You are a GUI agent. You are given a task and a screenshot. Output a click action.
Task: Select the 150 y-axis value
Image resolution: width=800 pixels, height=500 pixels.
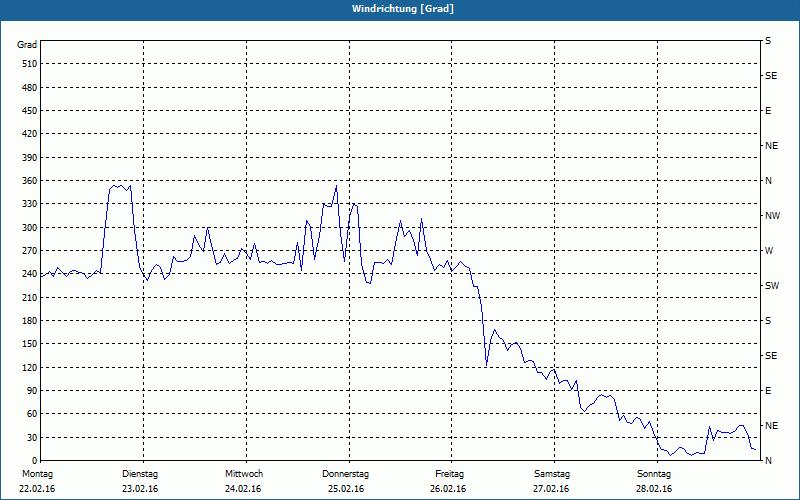30,344
